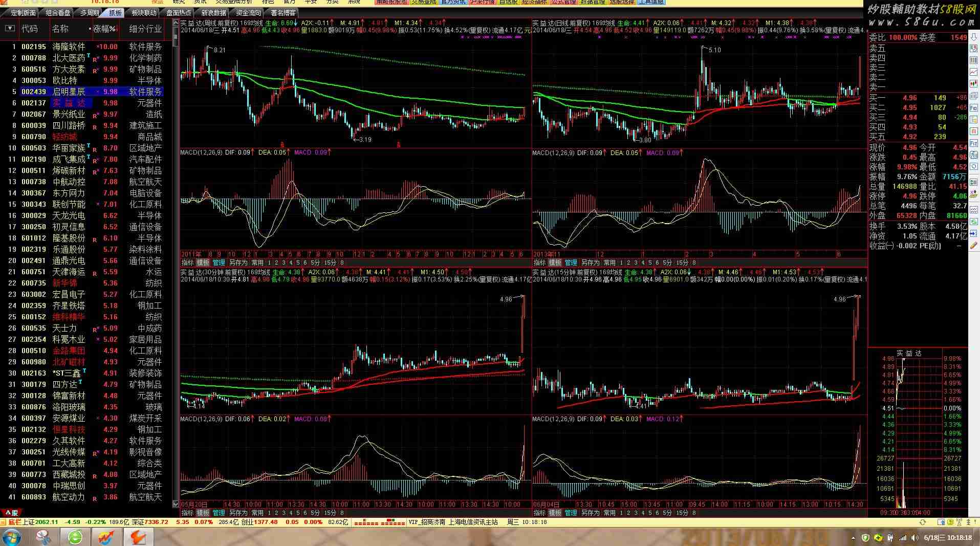Click the 换手 value 3.53%
This screenshot has width=980, height=546.
point(908,226)
